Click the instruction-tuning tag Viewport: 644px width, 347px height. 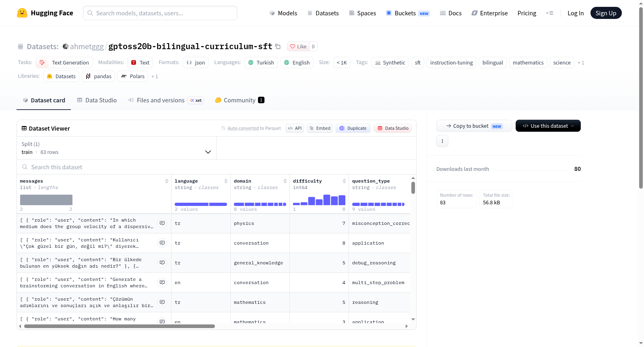(x=452, y=62)
